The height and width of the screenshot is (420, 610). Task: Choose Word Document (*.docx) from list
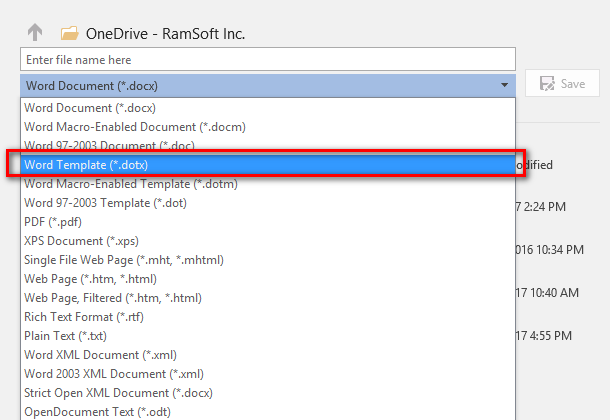[90, 108]
